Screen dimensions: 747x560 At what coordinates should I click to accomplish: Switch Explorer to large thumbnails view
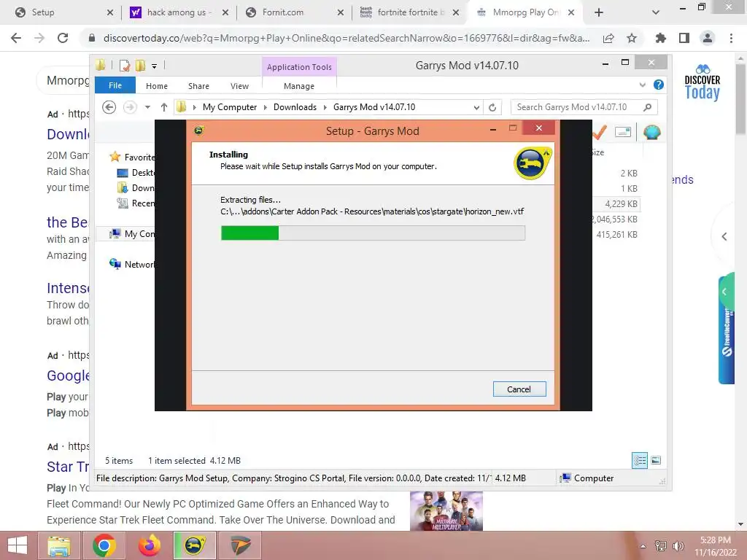pos(656,460)
